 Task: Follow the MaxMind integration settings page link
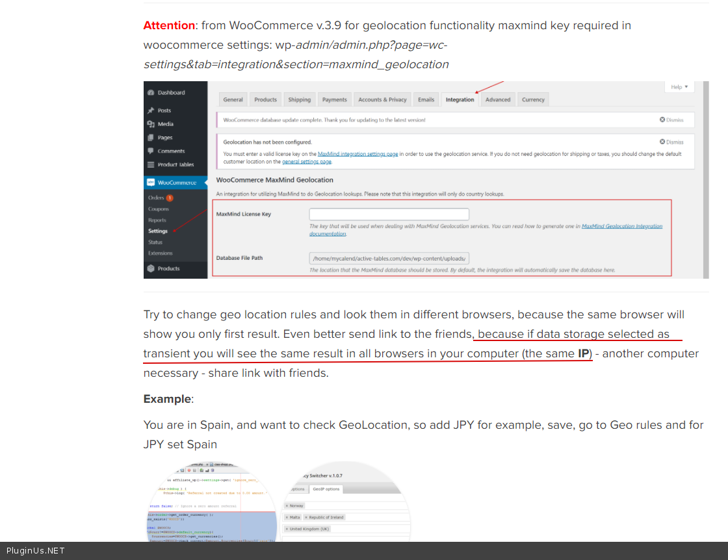357,153
